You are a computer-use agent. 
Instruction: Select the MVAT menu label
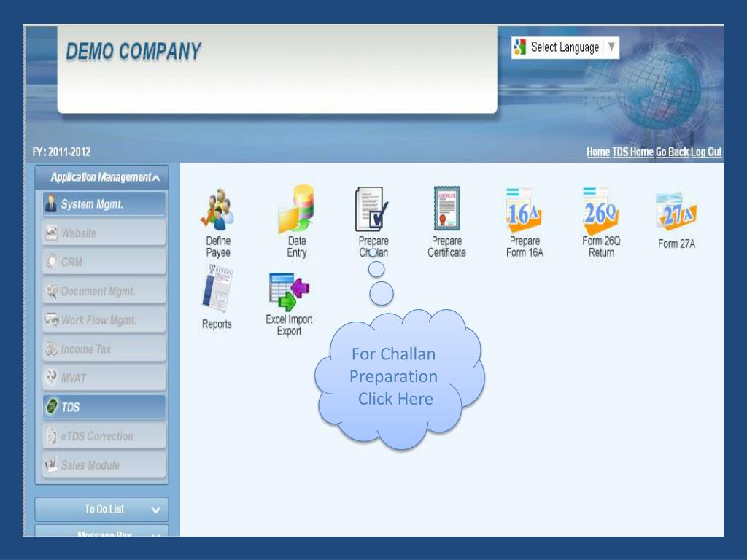(74, 378)
